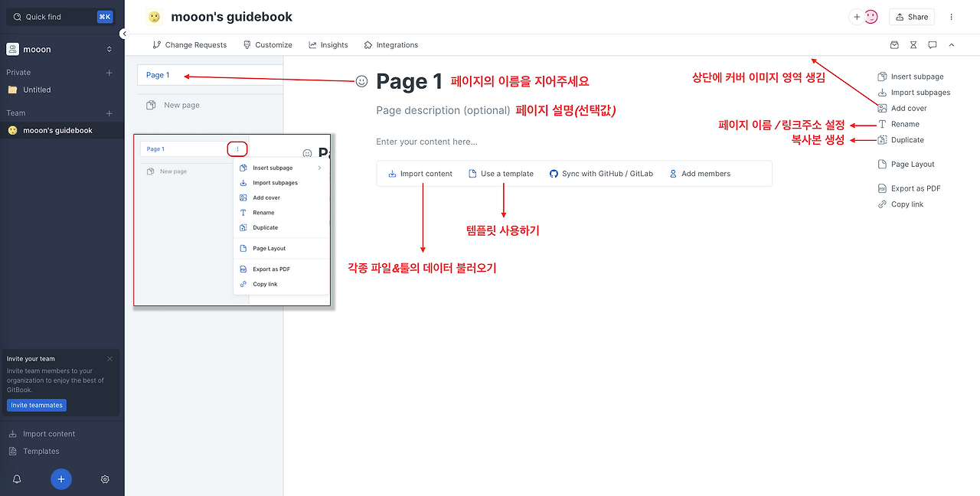Collapse the sidebar with the arrow toggle
The image size is (980, 496).
click(x=124, y=34)
